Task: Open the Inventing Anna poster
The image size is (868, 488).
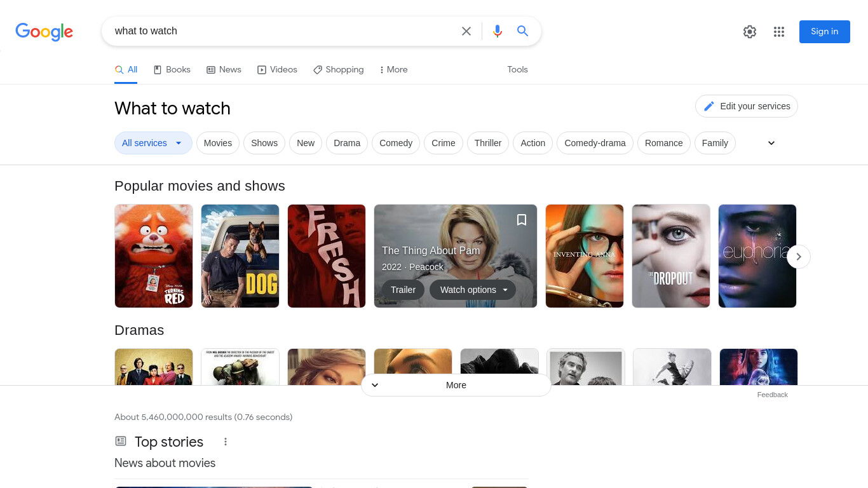Action: (585, 256)
